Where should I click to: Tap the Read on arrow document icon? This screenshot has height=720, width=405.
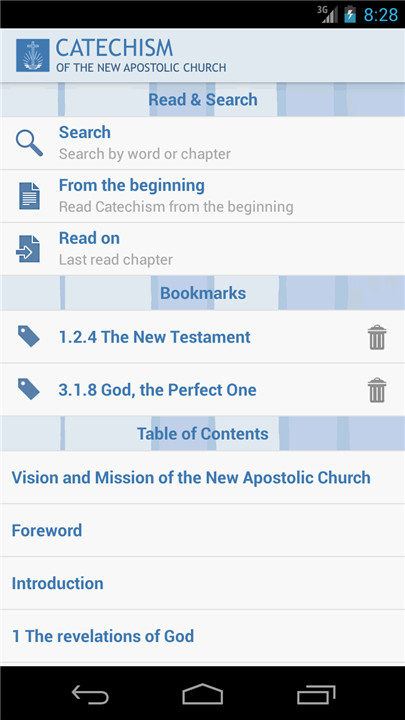pyautogui.click(x=28, y=249)
